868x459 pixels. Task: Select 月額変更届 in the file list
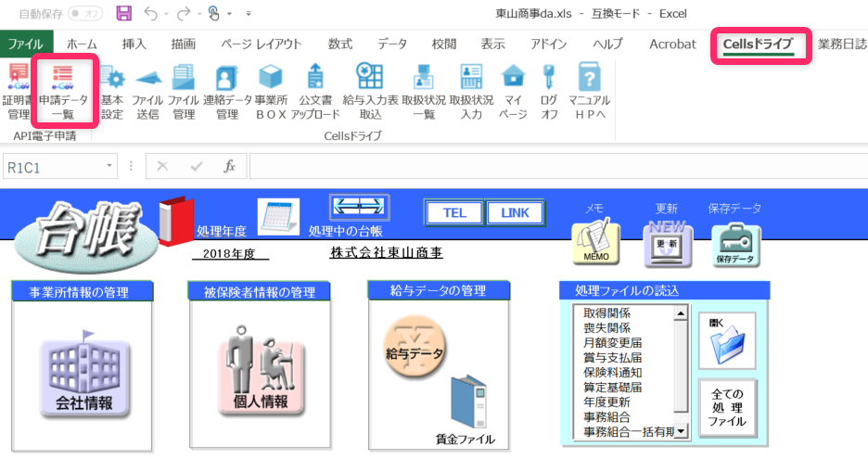coord(612,343)
